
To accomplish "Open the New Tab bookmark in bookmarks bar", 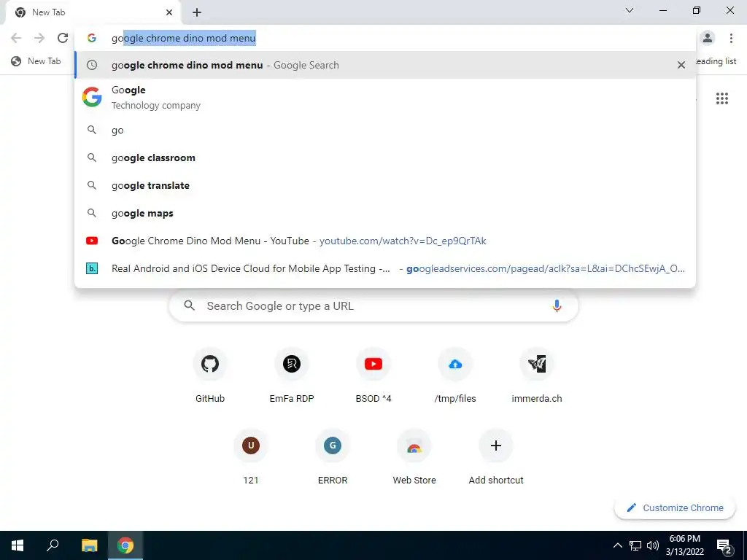I will point(36,61).
